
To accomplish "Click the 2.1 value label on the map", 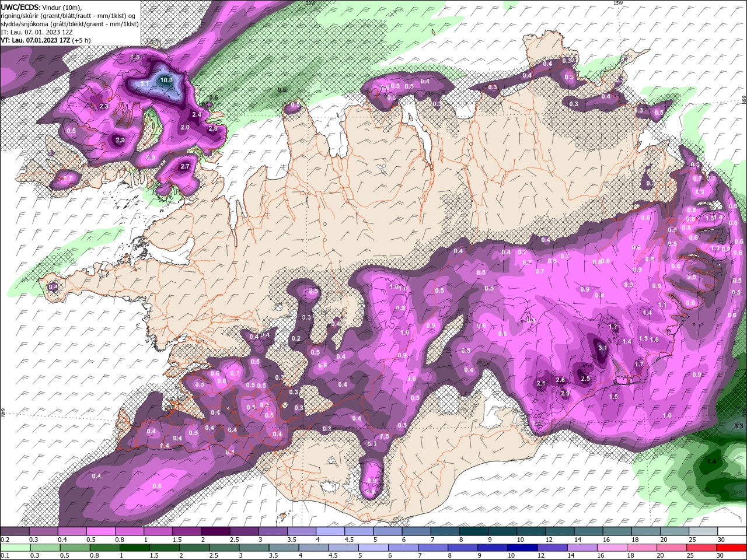I will [541, 384].
